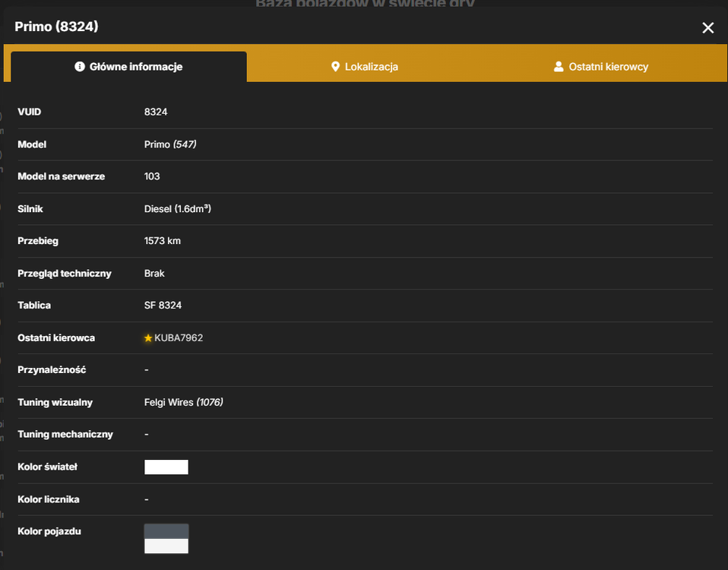This screenshot has width=728, height=570.
Task: Click the person icon on Ostatni kierowcy
Action: click(559, 66)
